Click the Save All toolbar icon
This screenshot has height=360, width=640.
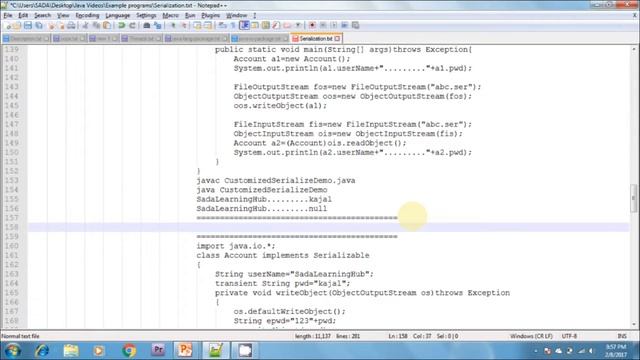(39, 26)
